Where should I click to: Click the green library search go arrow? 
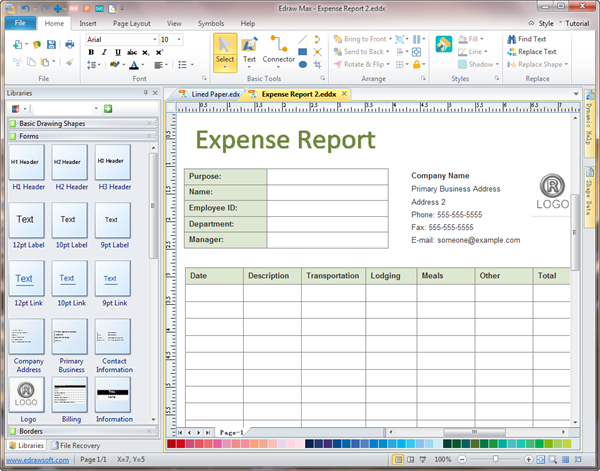coord(107,108)
